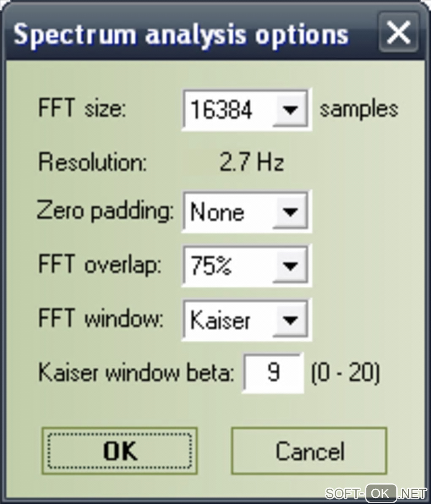Click the dialog title bar text

tap(181, 35)
